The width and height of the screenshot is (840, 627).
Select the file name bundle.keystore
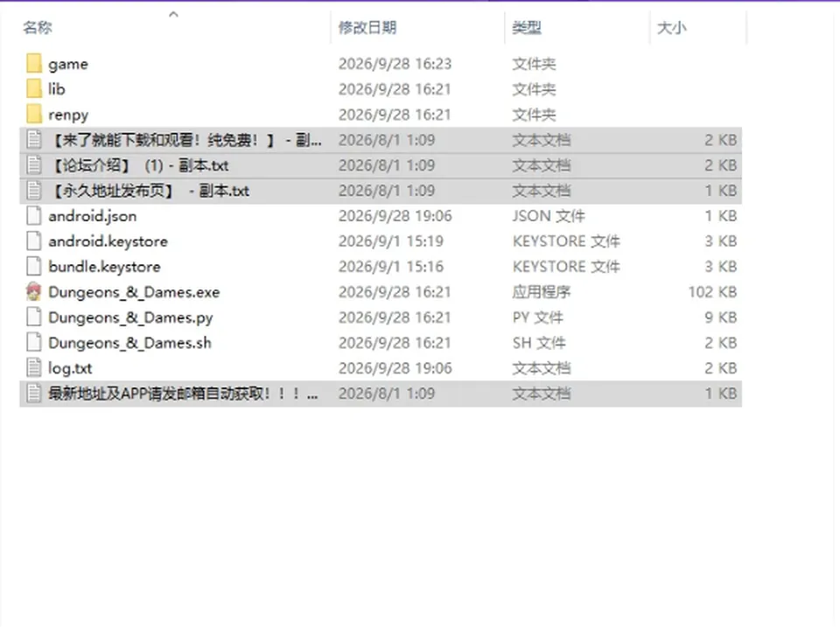click(x=104, y=267)
